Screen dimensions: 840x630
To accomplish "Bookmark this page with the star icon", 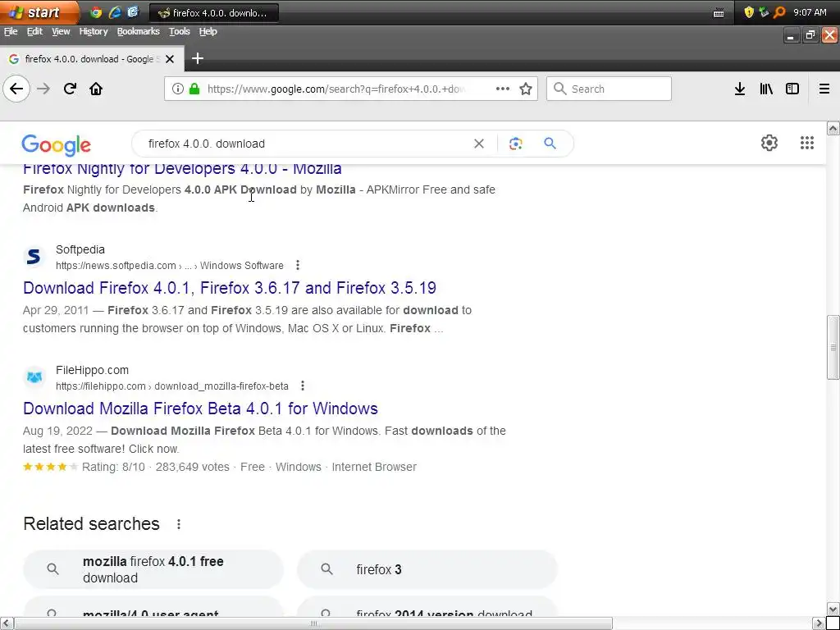I will (526, 89).
